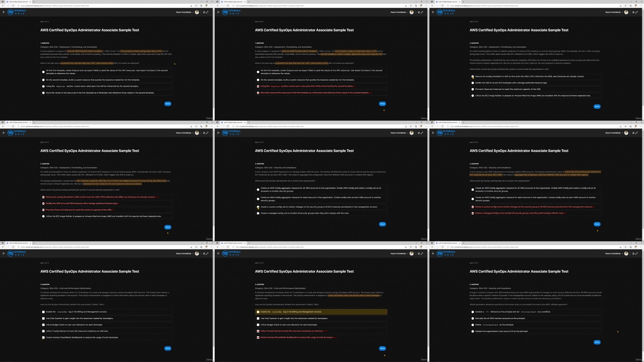
Task: Select browser tab in Q2 window with crossed-out options
Action: point(18,122)
